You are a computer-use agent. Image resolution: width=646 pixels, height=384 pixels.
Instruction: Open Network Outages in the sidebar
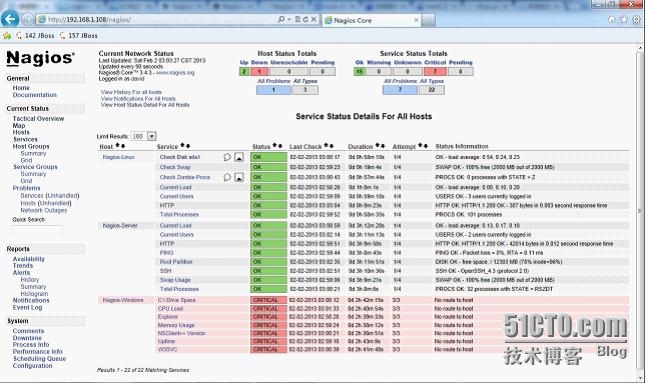(x=44, y=210)
